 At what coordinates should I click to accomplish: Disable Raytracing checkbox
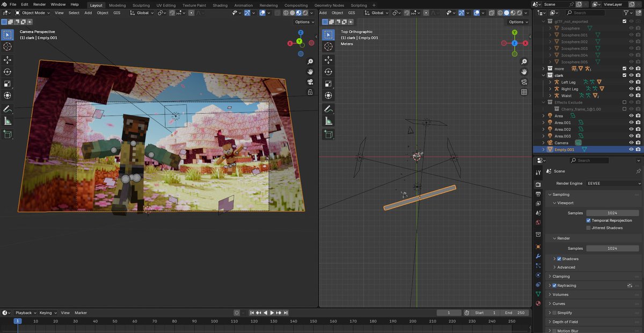(554, 286)
